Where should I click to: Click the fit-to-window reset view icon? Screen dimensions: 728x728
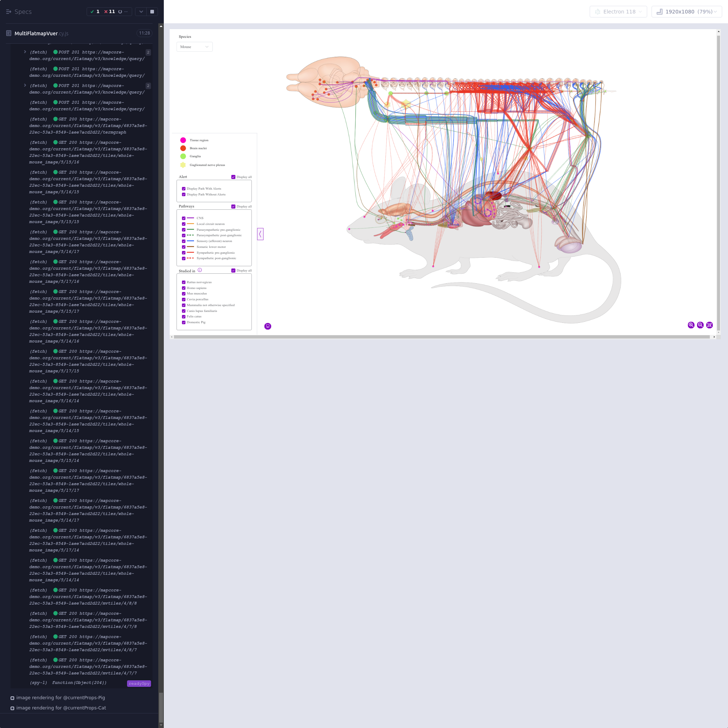click(x=709, y=325)
